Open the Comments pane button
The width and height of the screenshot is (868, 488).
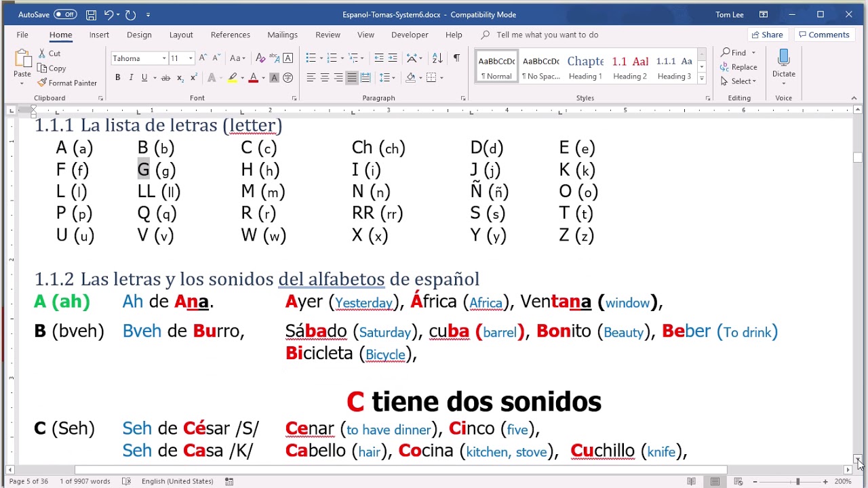click(823, 35)
